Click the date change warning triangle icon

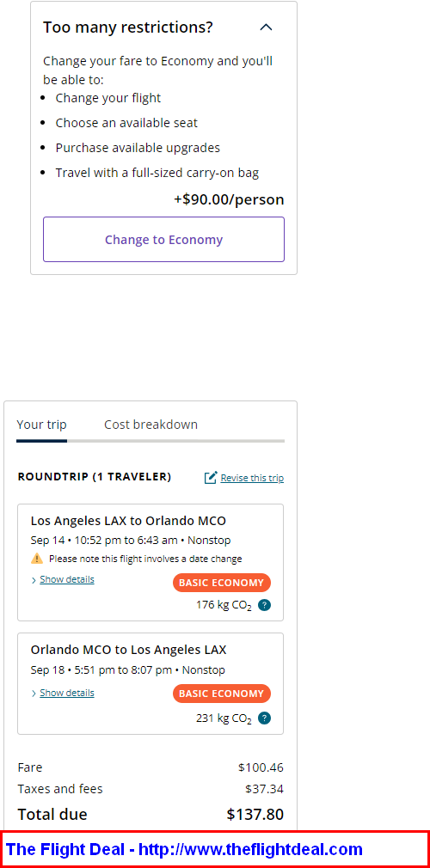(37, 559)
